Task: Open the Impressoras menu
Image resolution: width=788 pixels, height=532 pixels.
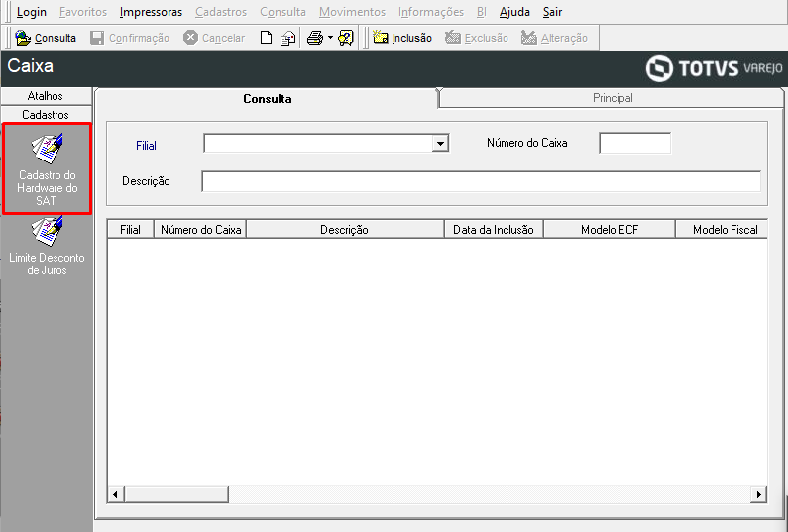Action: coord(151,12)
